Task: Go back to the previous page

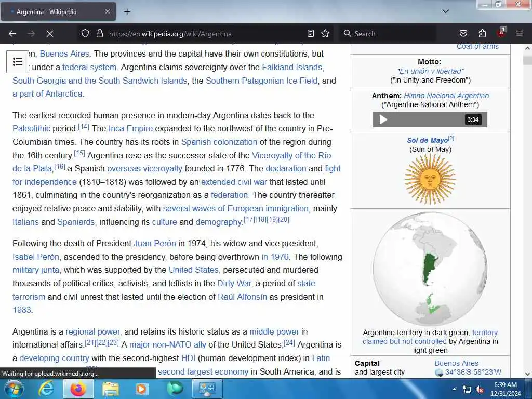Action: [12, 34]
